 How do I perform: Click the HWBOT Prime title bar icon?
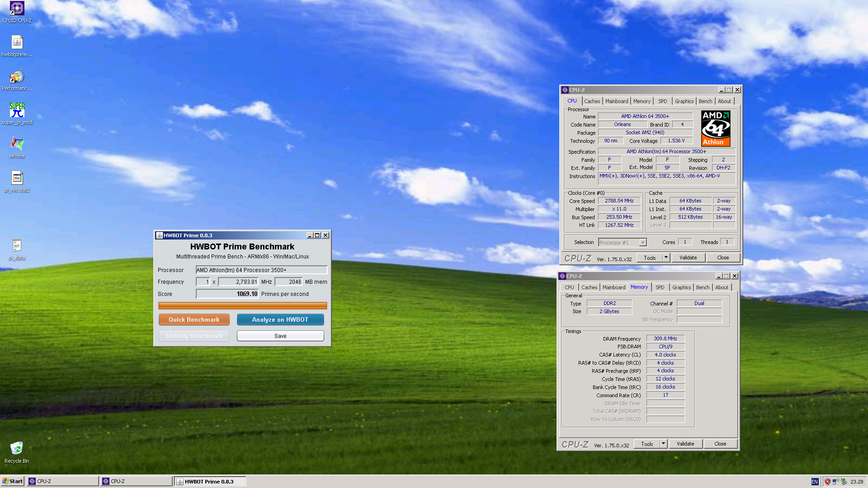coord(159,235)
